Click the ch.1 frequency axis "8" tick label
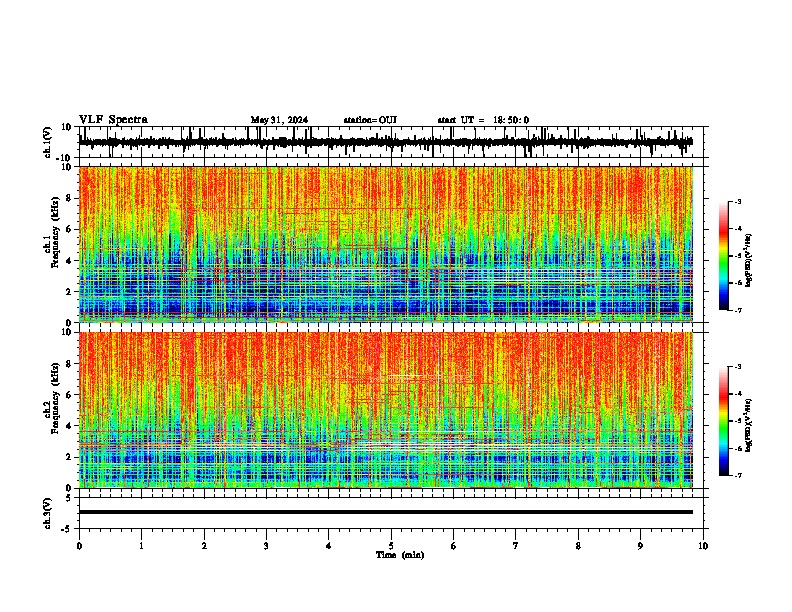The width and height of the screenshot is (792, 612). click(70, 198)
